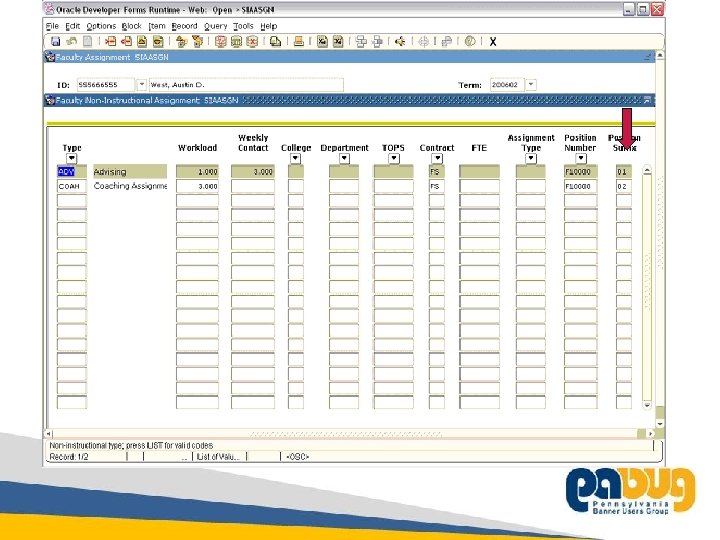
Task: Click the Workload field showing 3.000
Action: click(x=197, y=186)
